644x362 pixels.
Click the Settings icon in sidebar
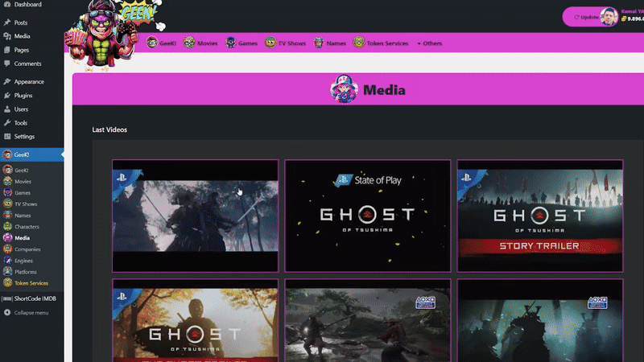tap(7, 136)
